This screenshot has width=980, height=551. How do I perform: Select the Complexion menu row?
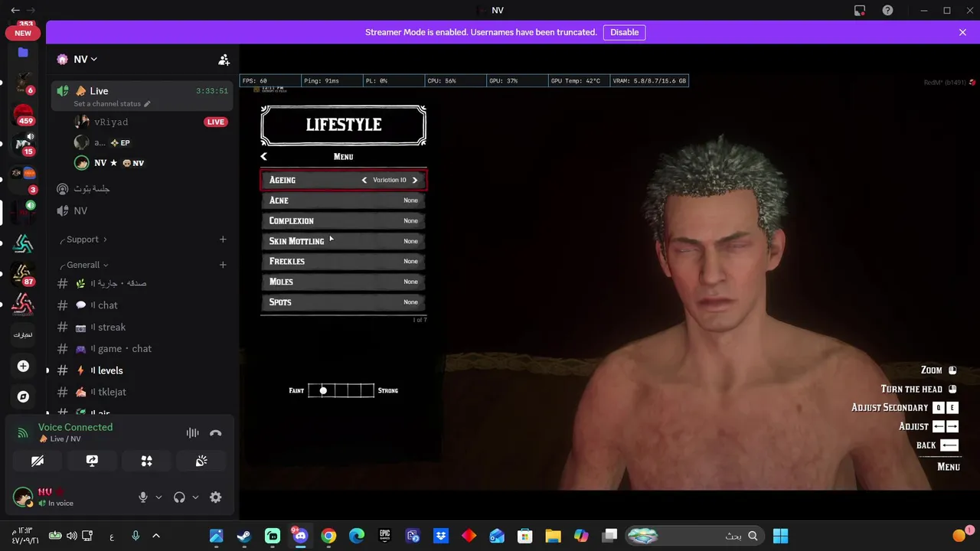point(344,220)
